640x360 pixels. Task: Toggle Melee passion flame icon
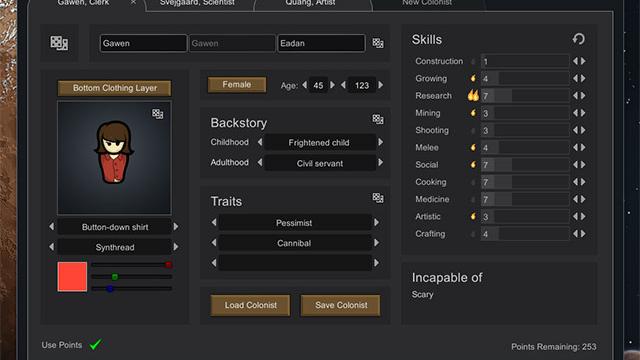(473, 147)
